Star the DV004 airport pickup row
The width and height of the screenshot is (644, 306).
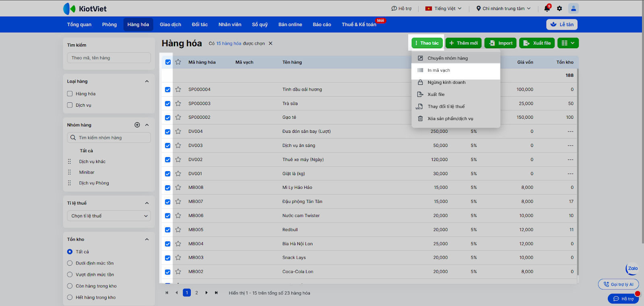click(178, 132)
